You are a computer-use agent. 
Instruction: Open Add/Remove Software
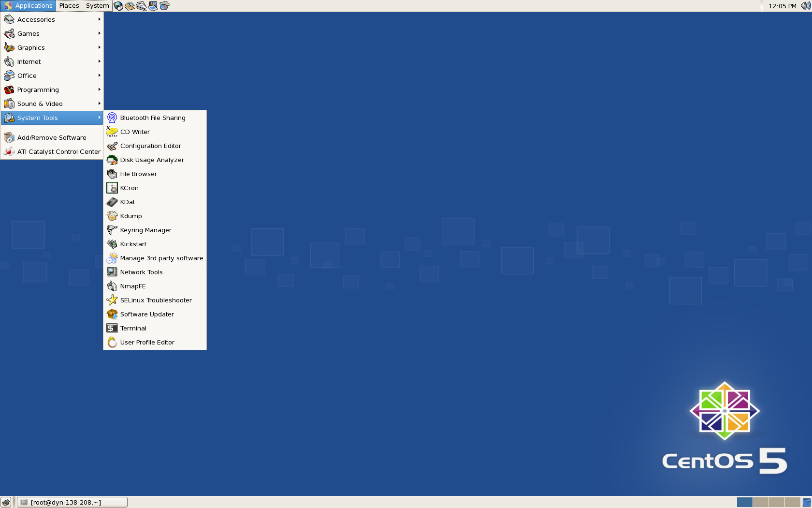(x=52, y=137)
